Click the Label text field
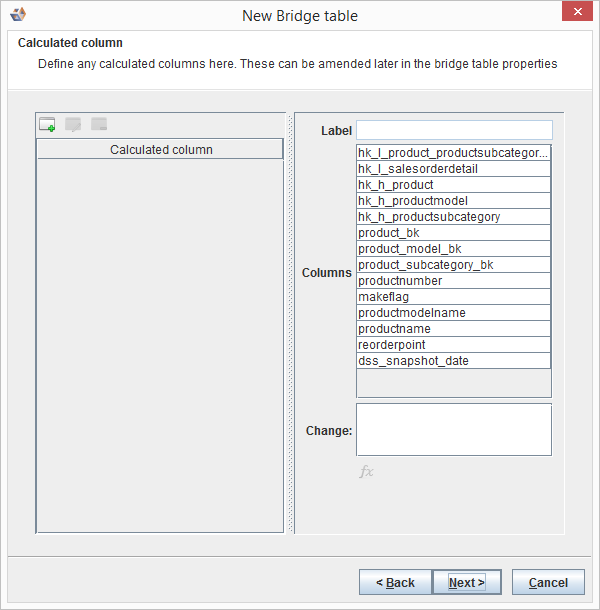Image resolution: width=600 pixels, height=610 pixels. tap(454, 130)
